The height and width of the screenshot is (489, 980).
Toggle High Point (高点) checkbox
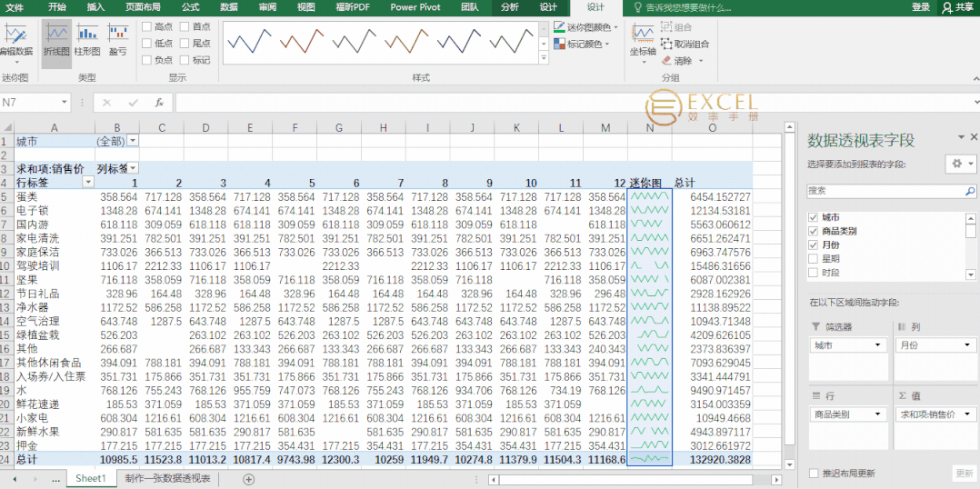click(147, 26)
